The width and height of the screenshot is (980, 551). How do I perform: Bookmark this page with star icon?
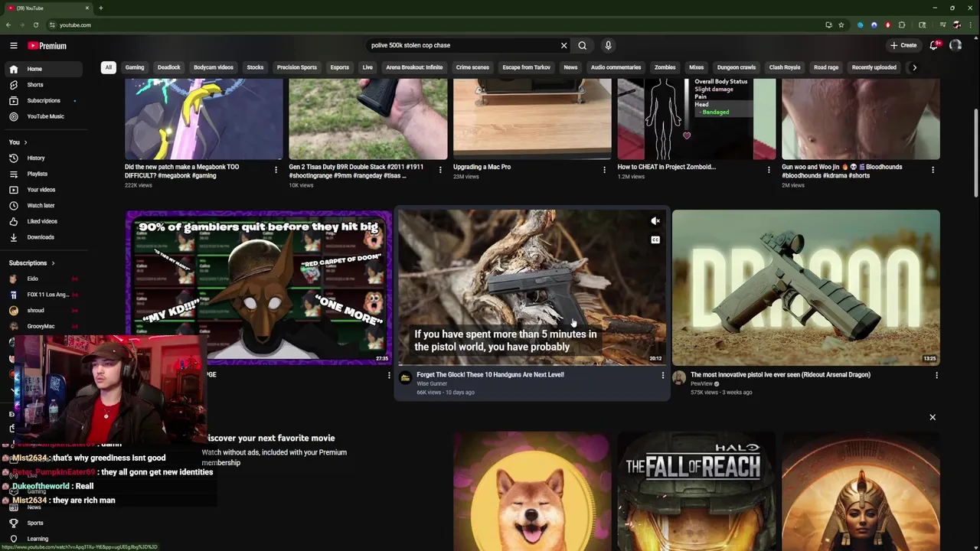pyautogui.click(x=841, y=25)
